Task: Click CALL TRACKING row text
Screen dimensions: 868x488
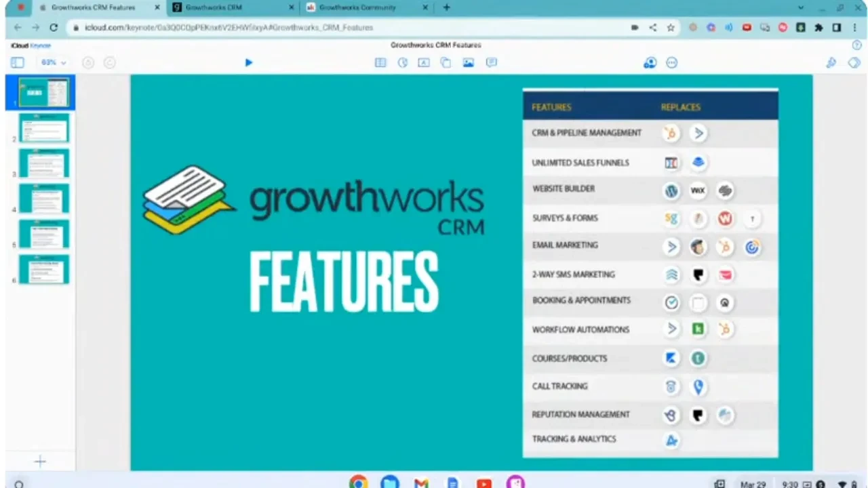Action: click(559, 386)
